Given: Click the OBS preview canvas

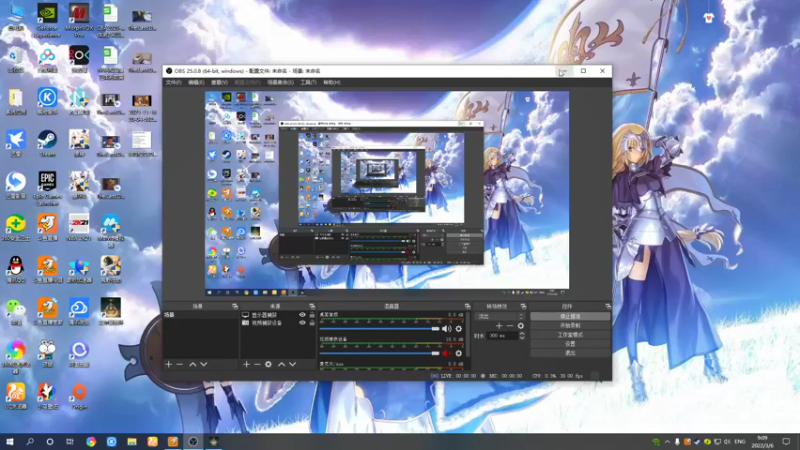Looking at the screenshot, I should click(x=387, y=190).
